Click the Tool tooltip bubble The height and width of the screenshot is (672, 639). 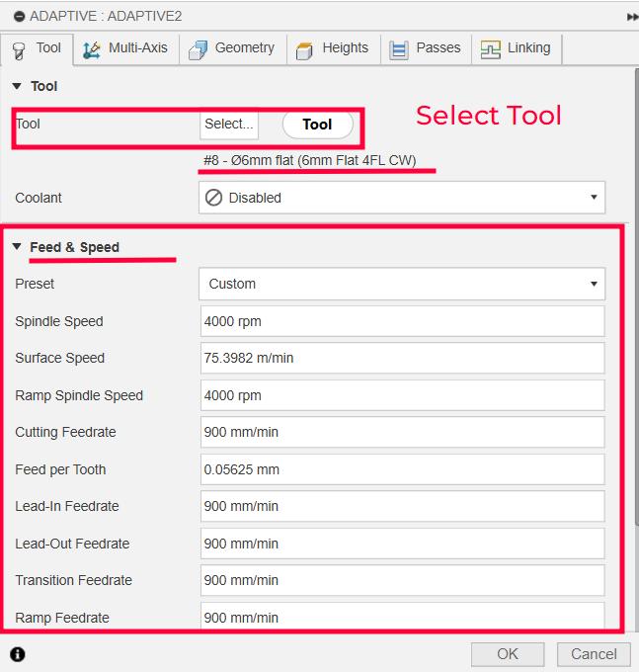[318, 125]
